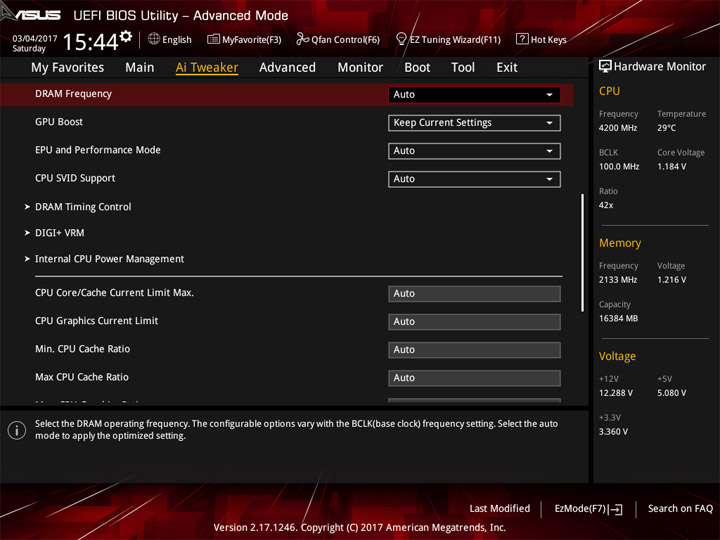Click the Voltage section heading

click(x=617, y=356)
